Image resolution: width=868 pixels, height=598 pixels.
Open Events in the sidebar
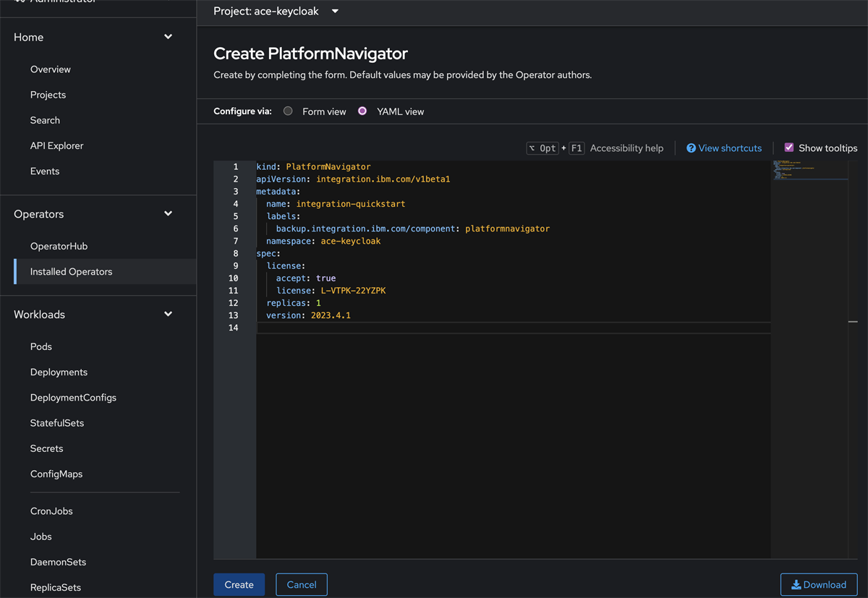[x=45, y=171]
